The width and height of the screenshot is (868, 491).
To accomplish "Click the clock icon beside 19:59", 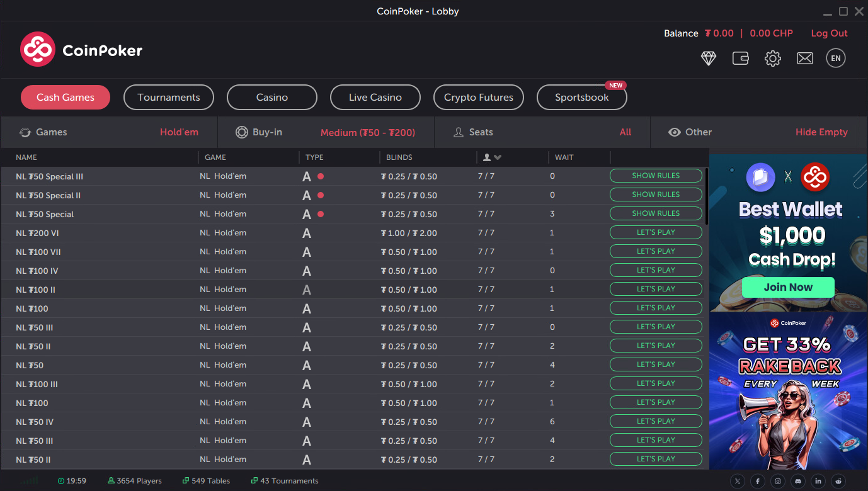I will (61, 481).
